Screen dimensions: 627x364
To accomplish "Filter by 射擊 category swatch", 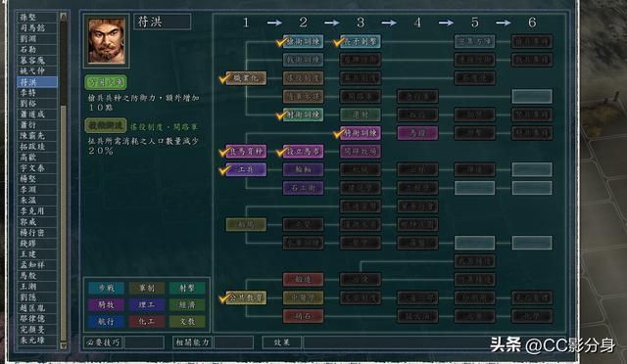I will (x=187, y=289).
